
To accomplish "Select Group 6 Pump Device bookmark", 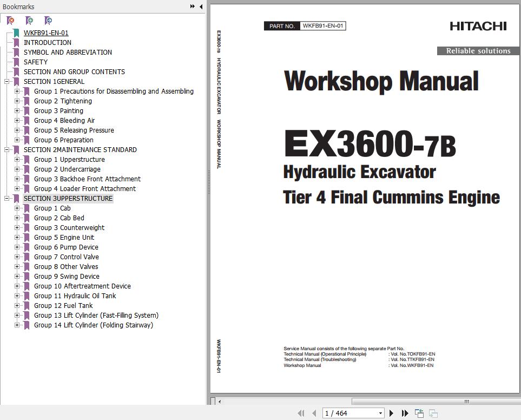I will click(x=66, y=247).
